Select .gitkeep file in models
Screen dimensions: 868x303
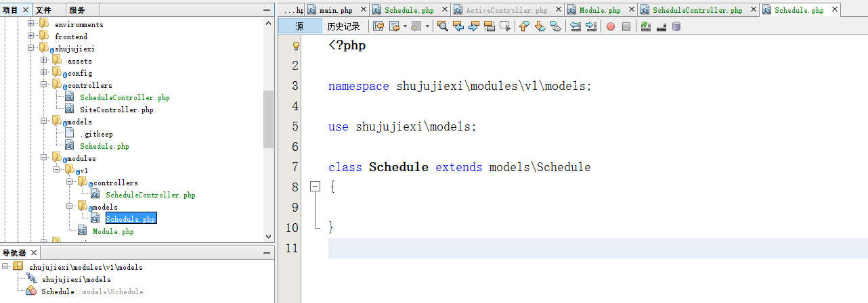tap(96, 134)
